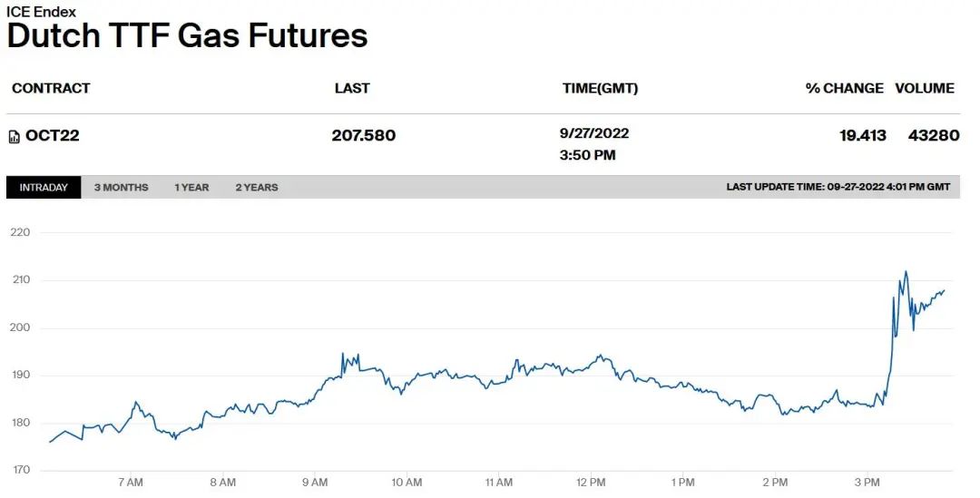Click the % CHANGE column header
The height and width of the screenshot is (498, 980).
pos(844,88)
